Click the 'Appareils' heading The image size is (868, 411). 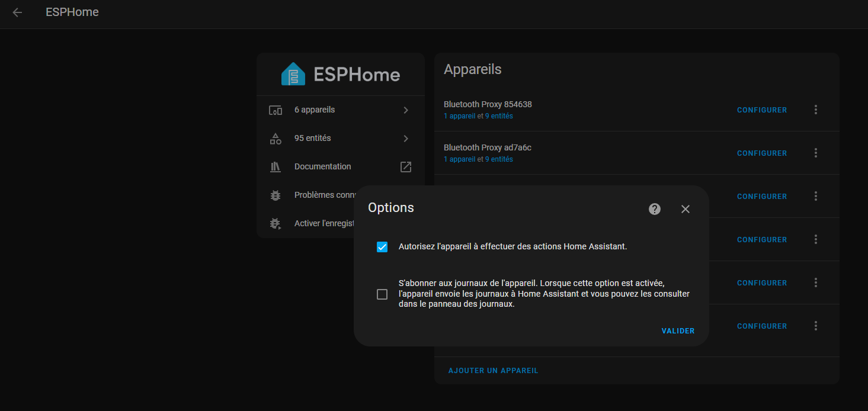pyautogui.click(x=473, y=70)
